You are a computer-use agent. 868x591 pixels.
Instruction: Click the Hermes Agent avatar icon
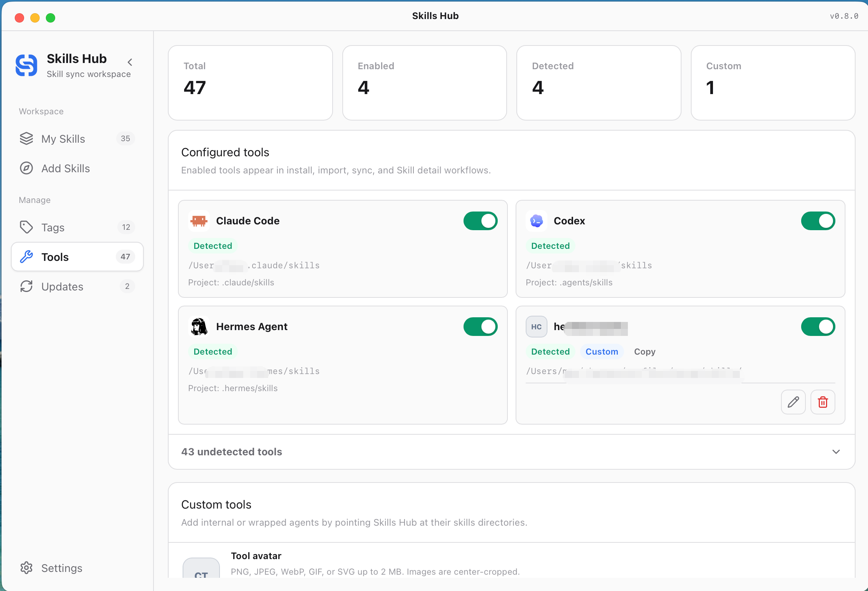tap(199, 327)
